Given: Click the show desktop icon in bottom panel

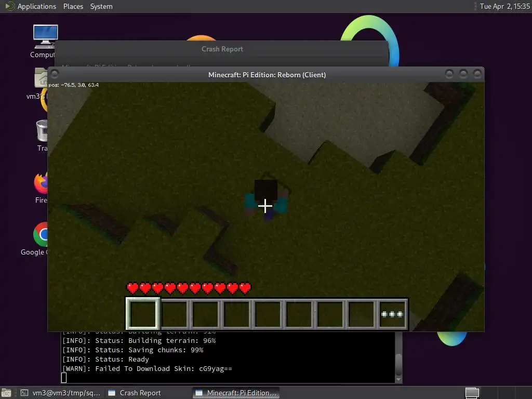Looking at the screenshot, I should (x=6, y=393).
